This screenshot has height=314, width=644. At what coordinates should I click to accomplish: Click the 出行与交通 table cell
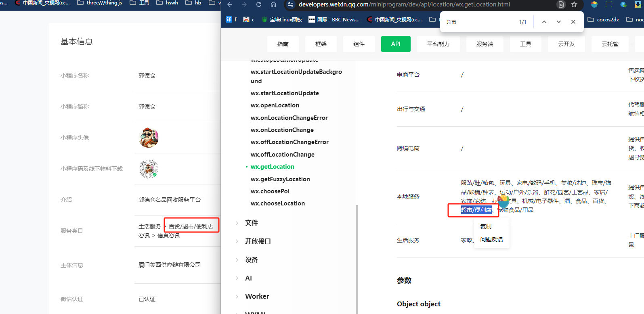tap(411, 109)
